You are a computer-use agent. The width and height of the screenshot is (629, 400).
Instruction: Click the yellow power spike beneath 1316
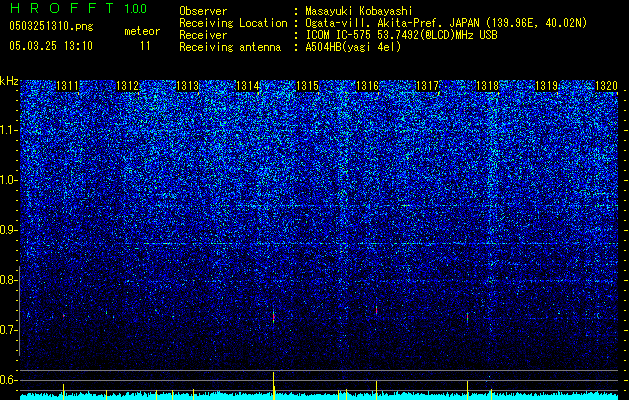coord(376,390)
